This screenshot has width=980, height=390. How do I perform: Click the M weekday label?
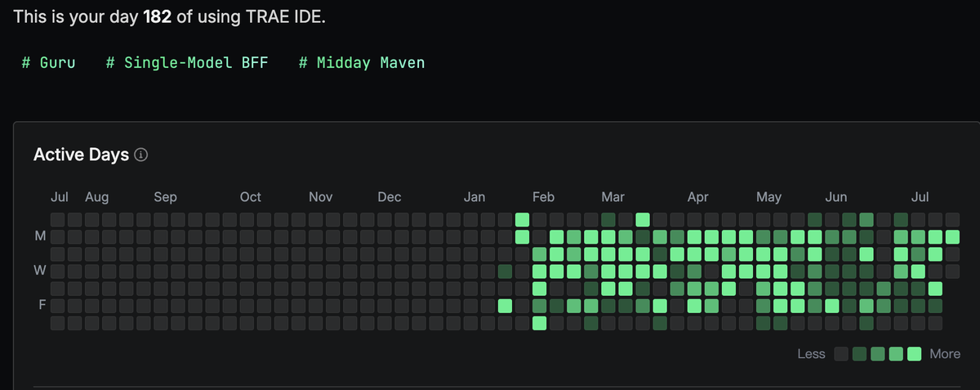[x=38, y=236]
